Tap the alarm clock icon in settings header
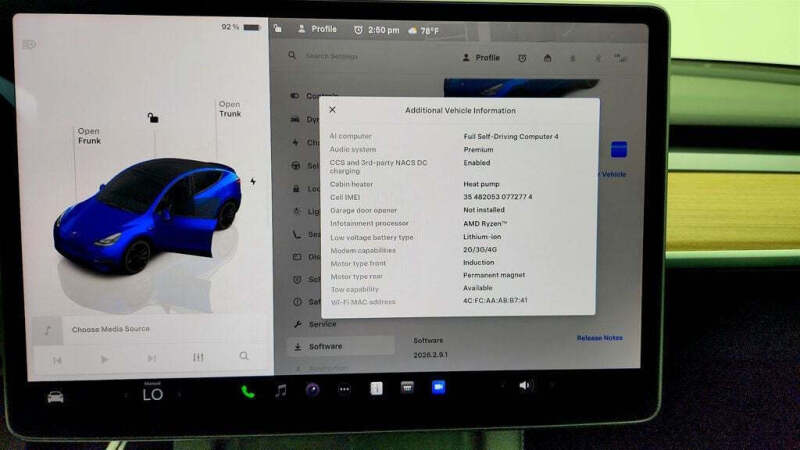The image size is (800, 450). click(x=522, y=58)
